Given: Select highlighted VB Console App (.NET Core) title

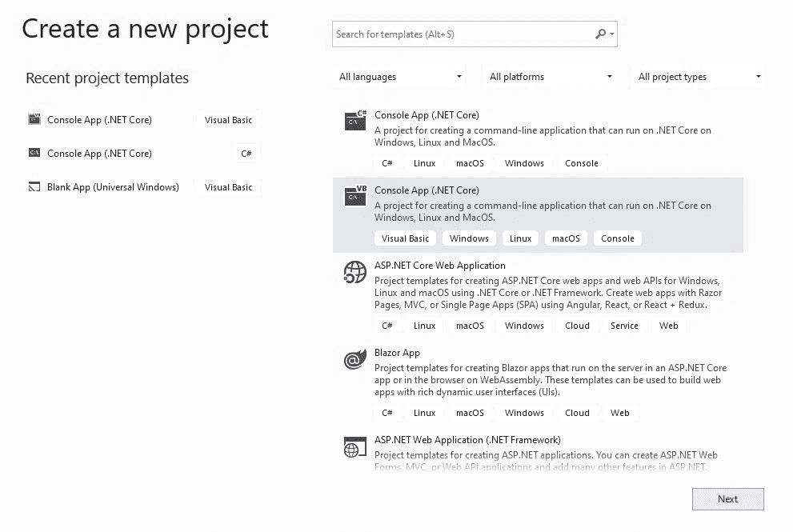Looking at the screenshot, I should pyautogui.click(x=427, y=190).
